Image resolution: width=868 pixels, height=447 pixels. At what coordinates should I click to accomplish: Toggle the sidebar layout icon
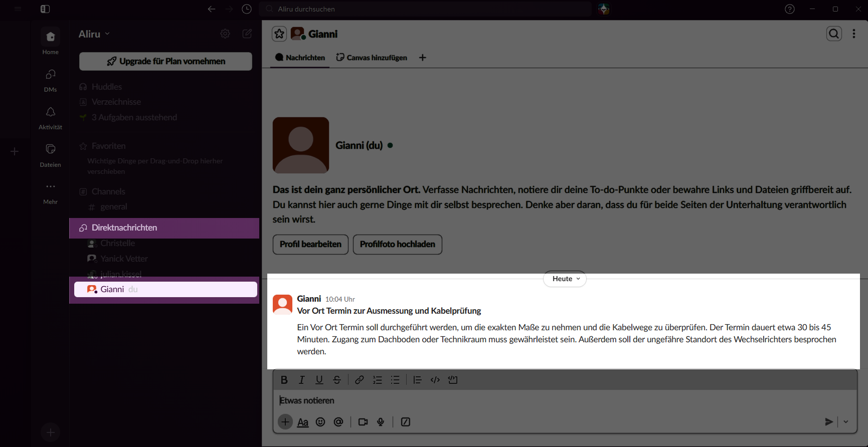pyautogui.click(x=45, y=9)
